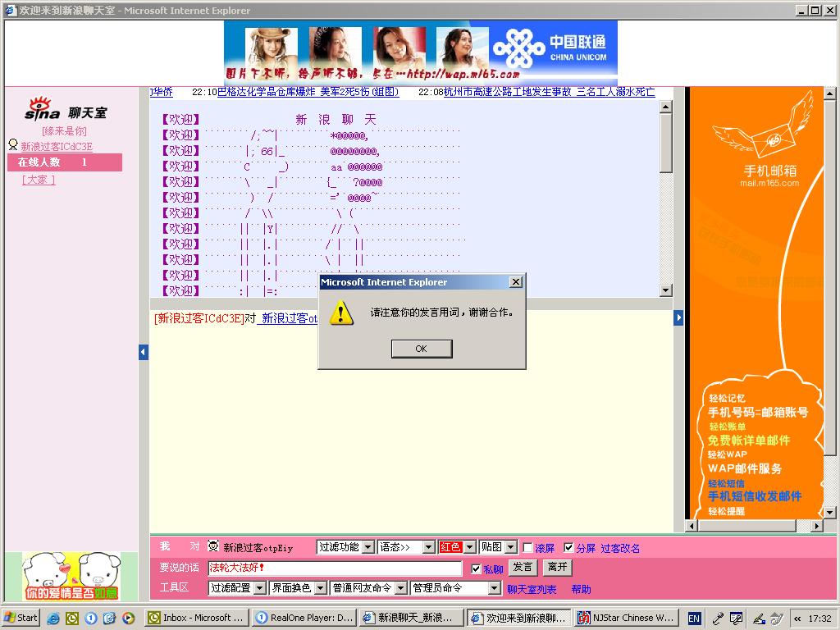Open the 贴图 sticker dropdown

click(498, 547)
